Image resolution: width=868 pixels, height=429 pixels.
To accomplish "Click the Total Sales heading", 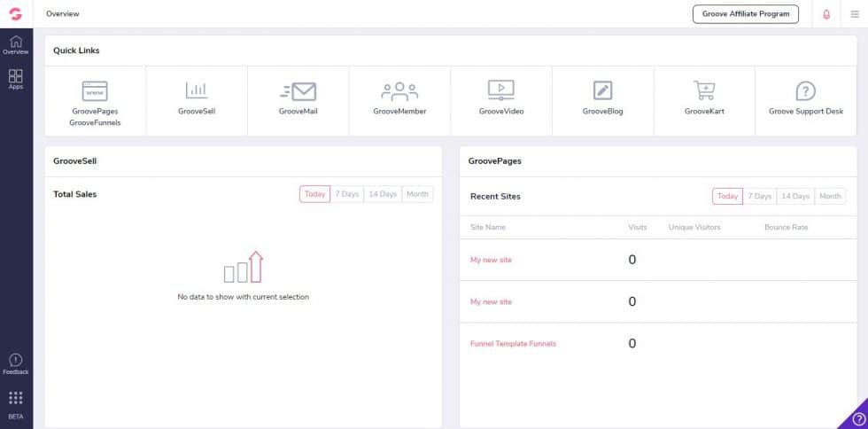I will pos(74,194).
